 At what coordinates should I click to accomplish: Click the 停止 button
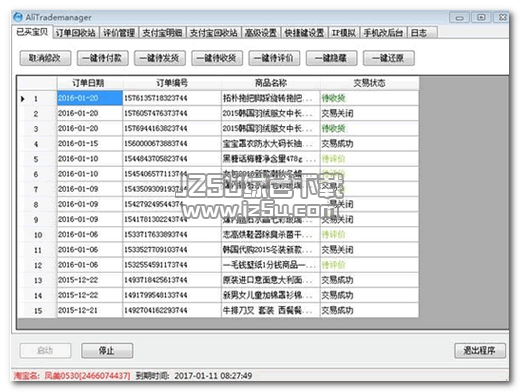tap(107, 350)
